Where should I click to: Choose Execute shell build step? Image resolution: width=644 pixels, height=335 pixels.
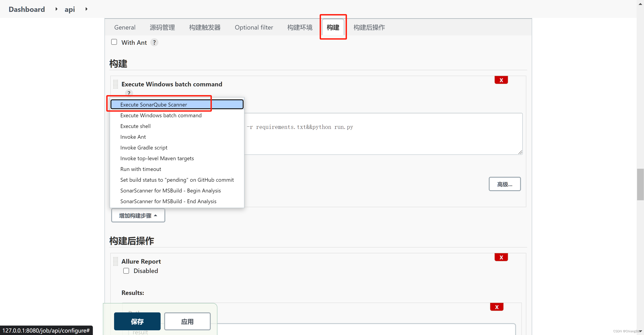pyautogui.click(x=177, y=126)
